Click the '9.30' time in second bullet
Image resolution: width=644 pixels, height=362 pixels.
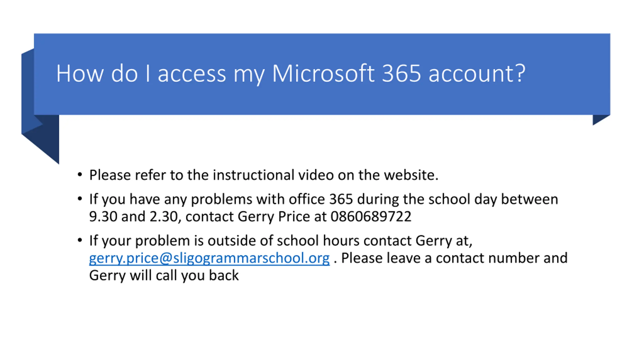103,216
